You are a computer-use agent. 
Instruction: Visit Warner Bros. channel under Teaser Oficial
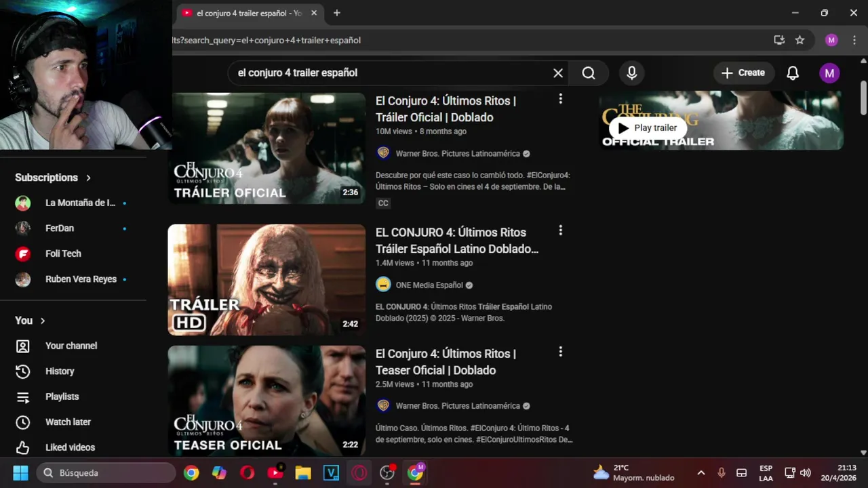point(458,406)
